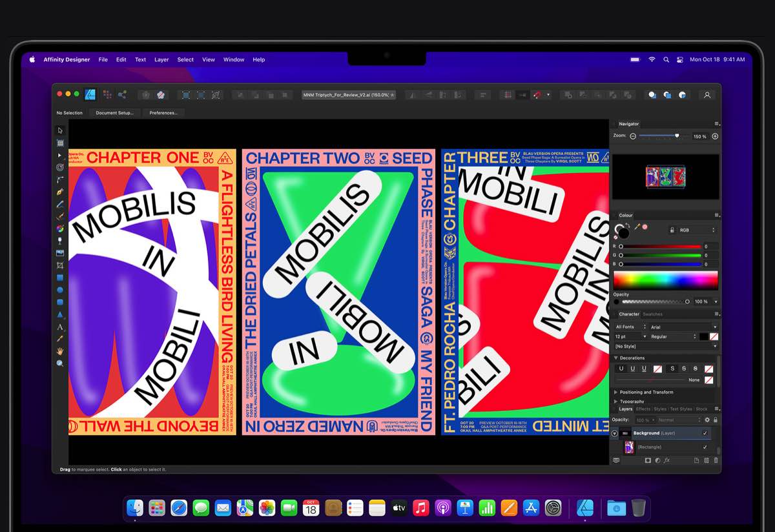The image size is (775, 532).
Task: Switch to the Designer persona
Action: 91,95
